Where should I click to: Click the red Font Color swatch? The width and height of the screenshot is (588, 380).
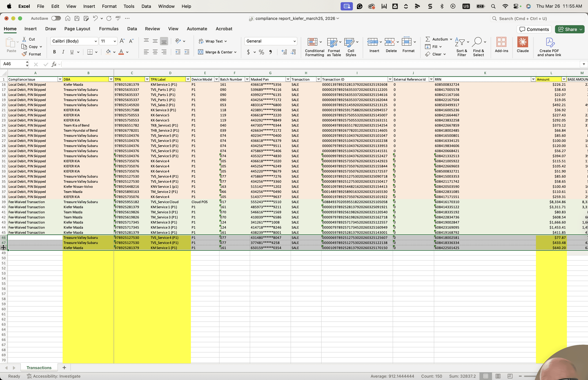[x=121, y=52]
